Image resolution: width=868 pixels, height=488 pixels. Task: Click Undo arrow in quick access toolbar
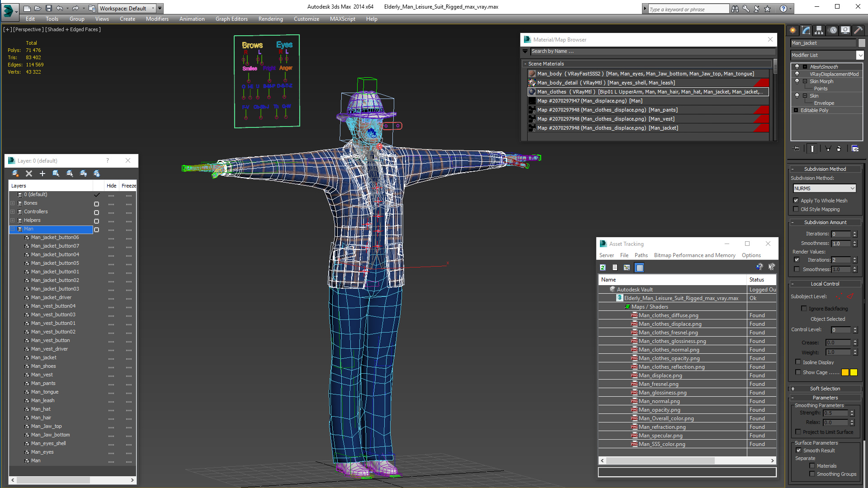59,8
